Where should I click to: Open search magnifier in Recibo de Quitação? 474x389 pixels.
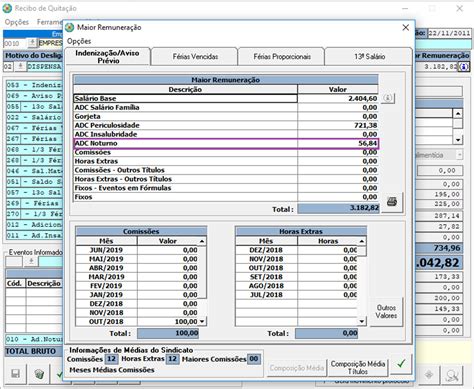click(452, 375)
